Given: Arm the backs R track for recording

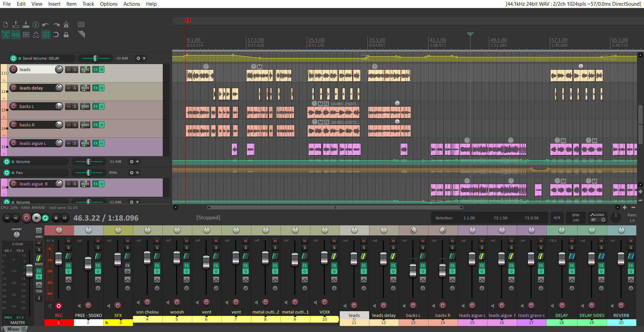Looking at the screenshot, I should pyautogui.click(x=13, y=125).
